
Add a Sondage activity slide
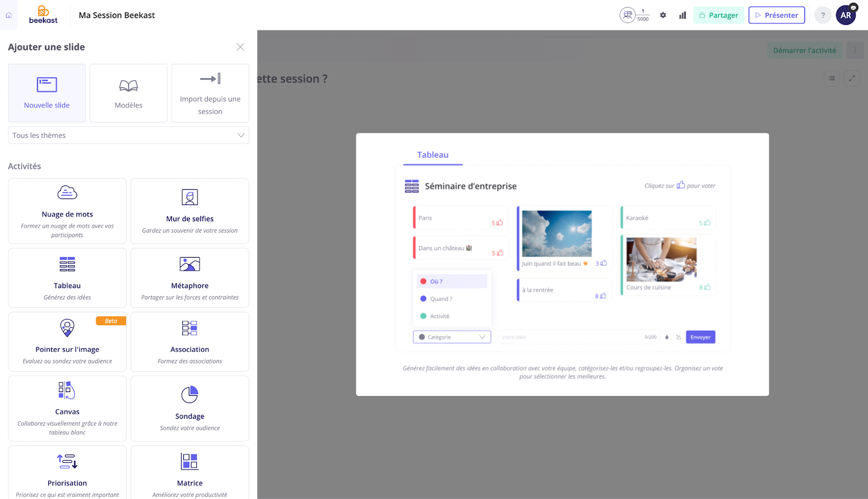click(x=190, y=408)
